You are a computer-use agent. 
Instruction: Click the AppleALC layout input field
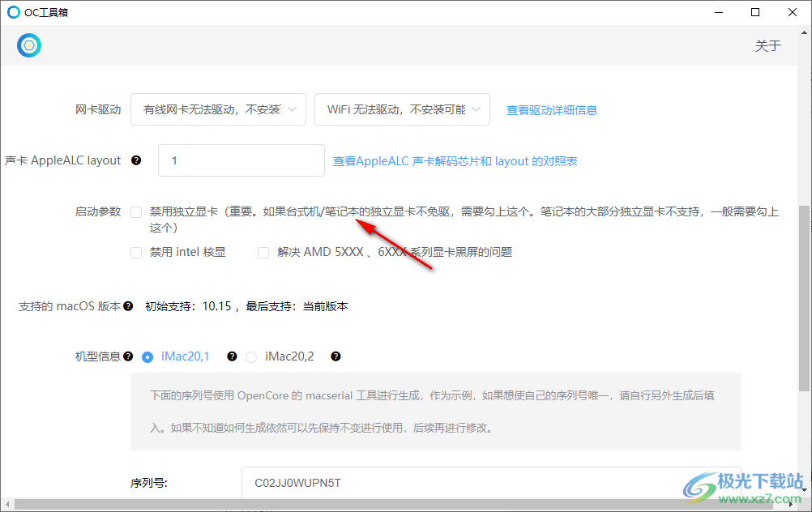[241, 160]
